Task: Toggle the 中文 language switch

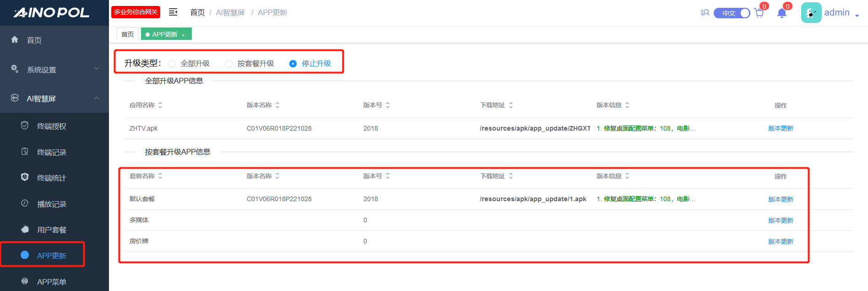Action: tap(732, 13)
